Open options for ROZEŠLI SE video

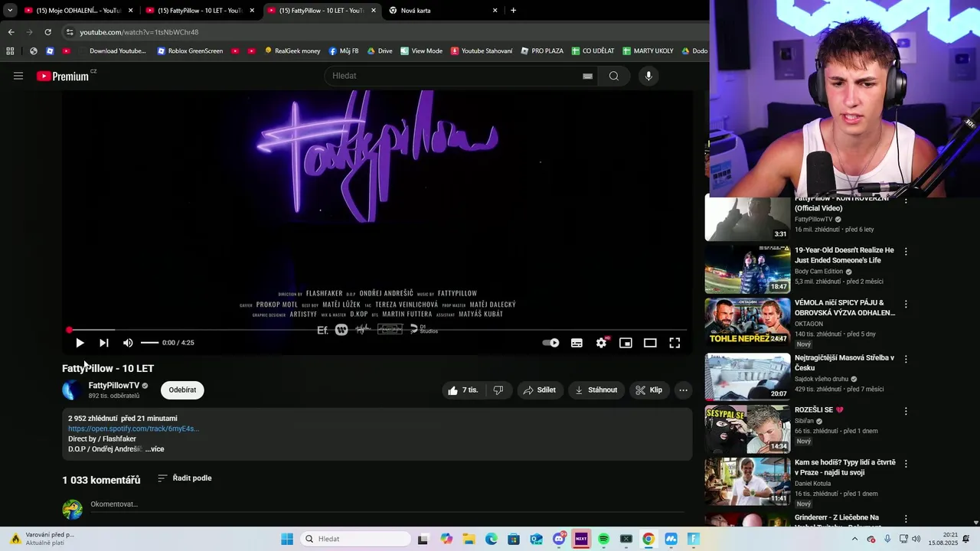click(x=906, y=411)
